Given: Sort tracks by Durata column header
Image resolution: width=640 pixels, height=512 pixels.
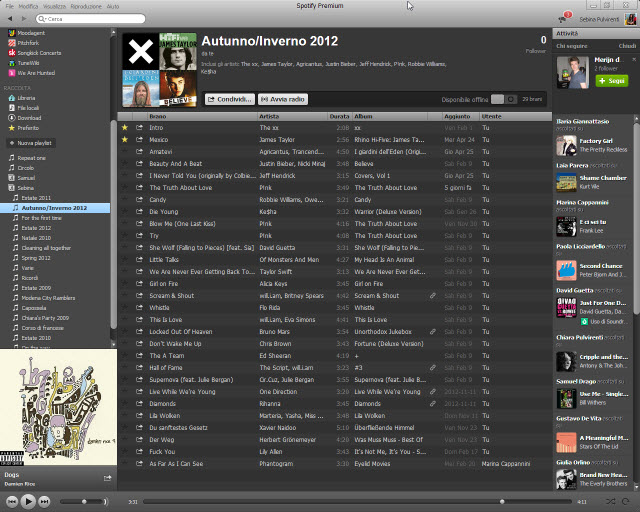Looking at the screenshot, I should (339, 117).
